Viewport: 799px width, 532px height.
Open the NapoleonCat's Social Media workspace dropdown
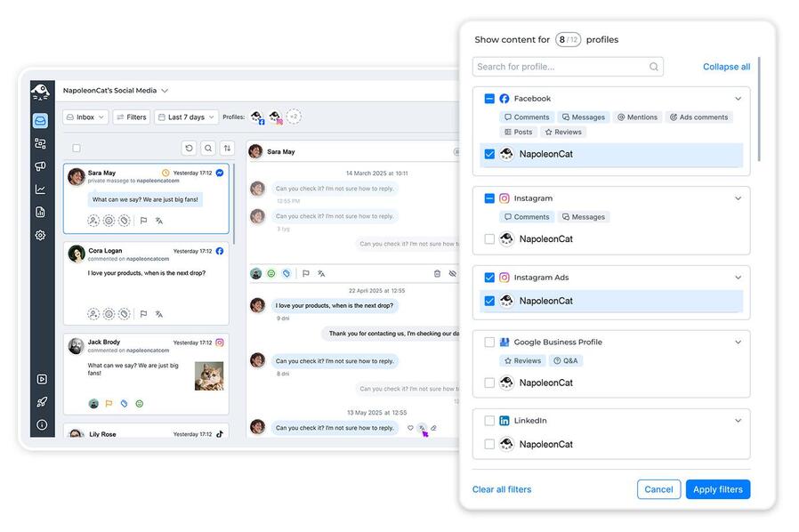[116, 91]
